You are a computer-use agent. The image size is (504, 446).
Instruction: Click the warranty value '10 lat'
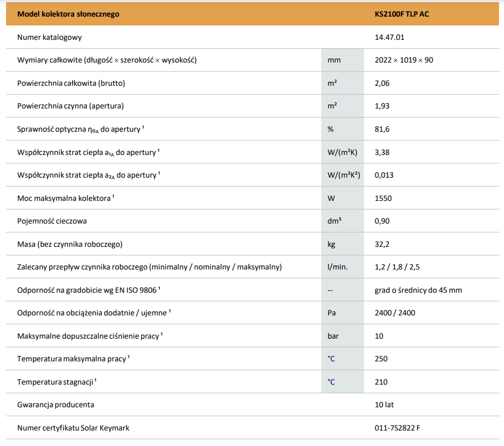tap(384, 404)
